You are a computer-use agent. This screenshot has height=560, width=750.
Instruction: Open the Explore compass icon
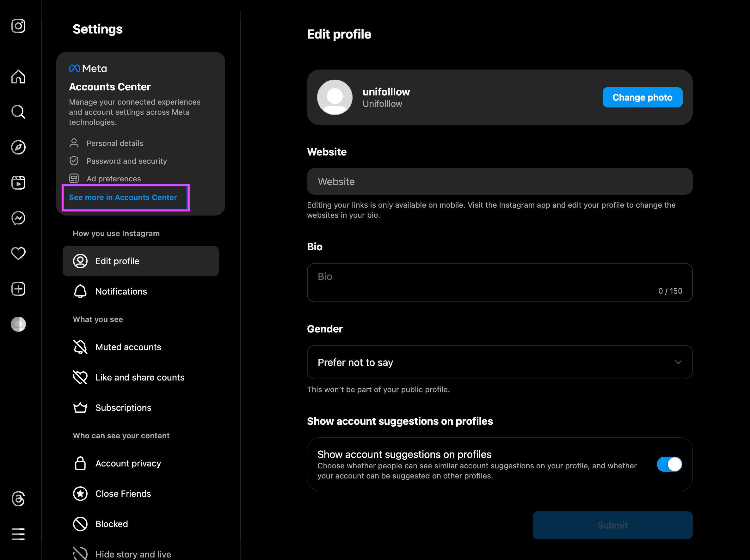coord(18,148)
